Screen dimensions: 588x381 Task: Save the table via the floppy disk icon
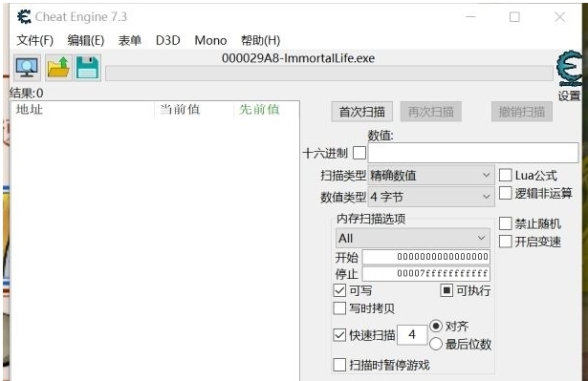87,68
